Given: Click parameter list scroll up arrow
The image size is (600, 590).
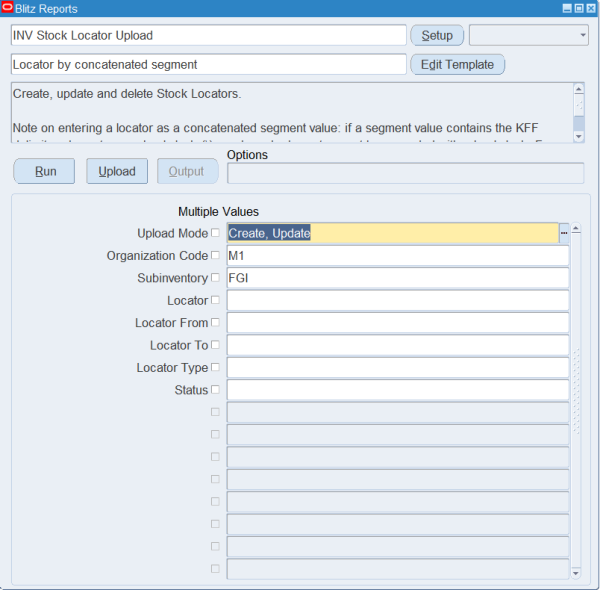Looking at the screenshot, I should pos(576,229).
